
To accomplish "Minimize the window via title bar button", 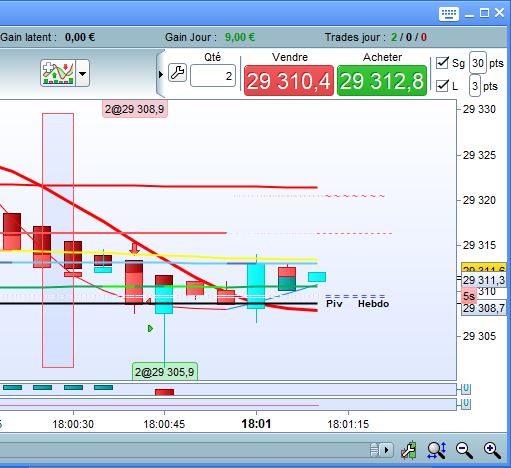I will coord(469,15).
